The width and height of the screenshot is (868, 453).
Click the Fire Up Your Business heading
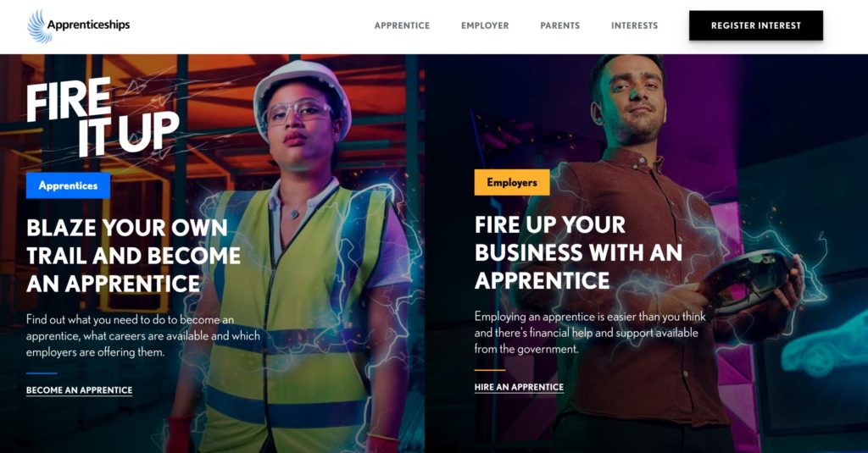tap(578, 252)
